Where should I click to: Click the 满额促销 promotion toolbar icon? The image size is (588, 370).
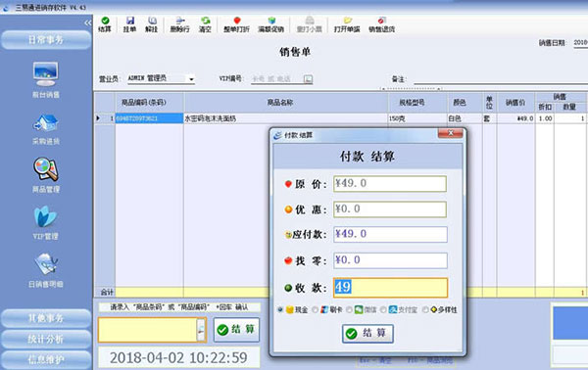click(x=270, y=24)
